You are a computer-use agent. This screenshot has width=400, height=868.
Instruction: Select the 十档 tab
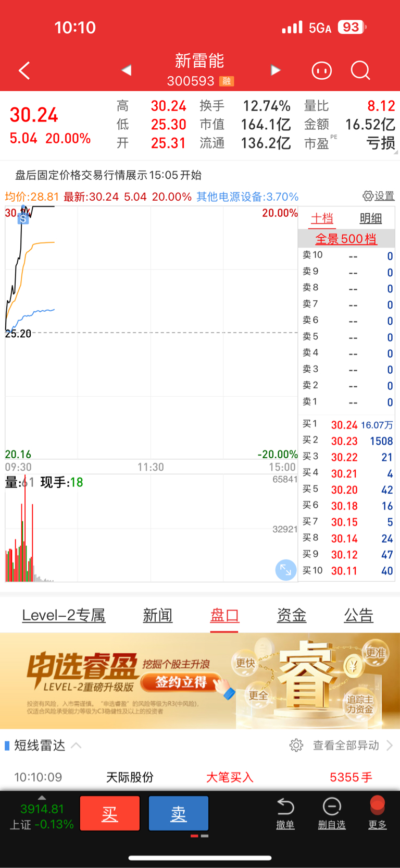322,218
